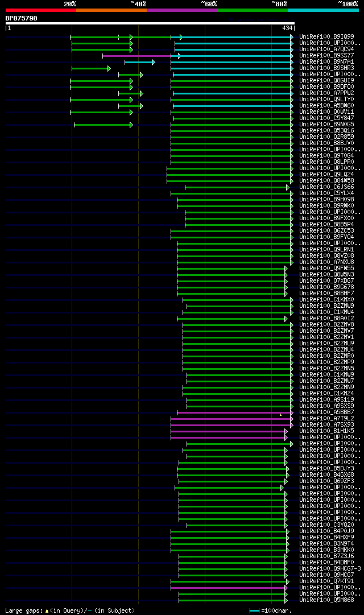Open the UniRef100_B9FX00 entry
The height and width of the screenshot is (615, 364).
326,218
